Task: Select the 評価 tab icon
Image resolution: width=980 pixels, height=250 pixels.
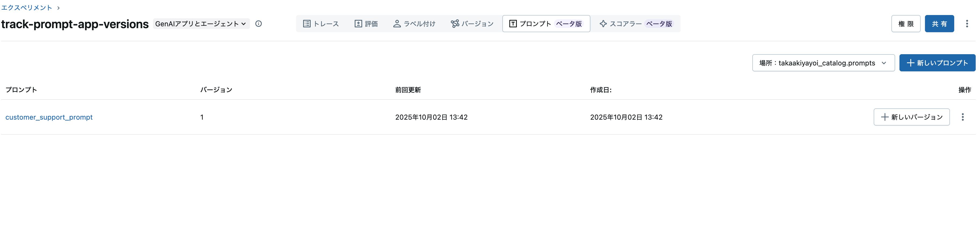Action: [358, 24]
